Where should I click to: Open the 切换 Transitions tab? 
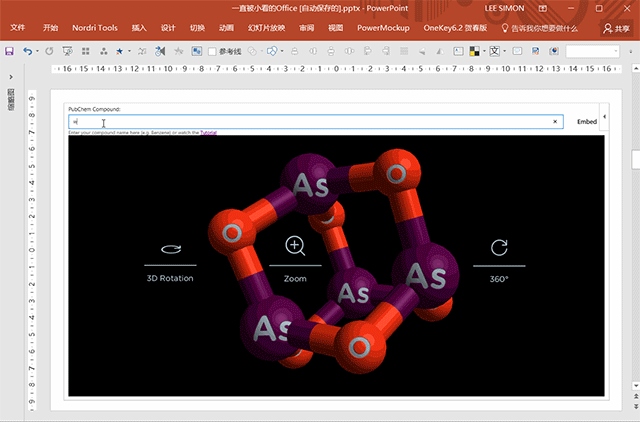(197, 28)
